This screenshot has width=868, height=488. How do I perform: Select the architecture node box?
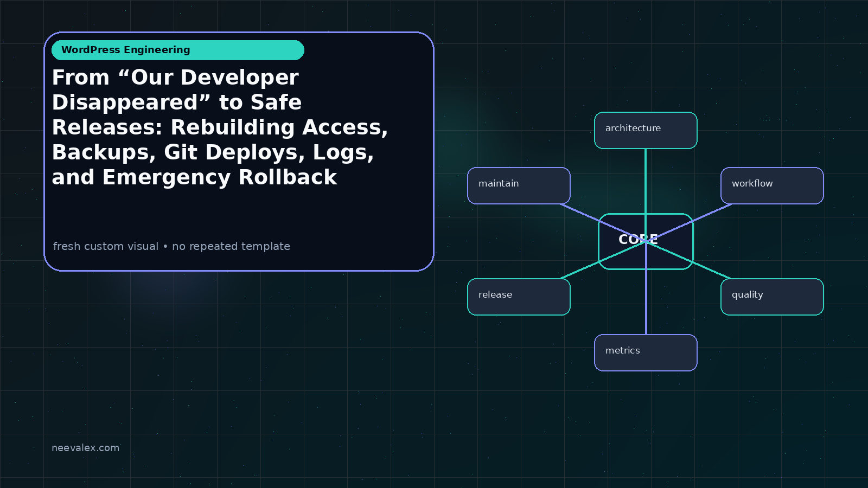pyautogui.click(x=646, y=130)
